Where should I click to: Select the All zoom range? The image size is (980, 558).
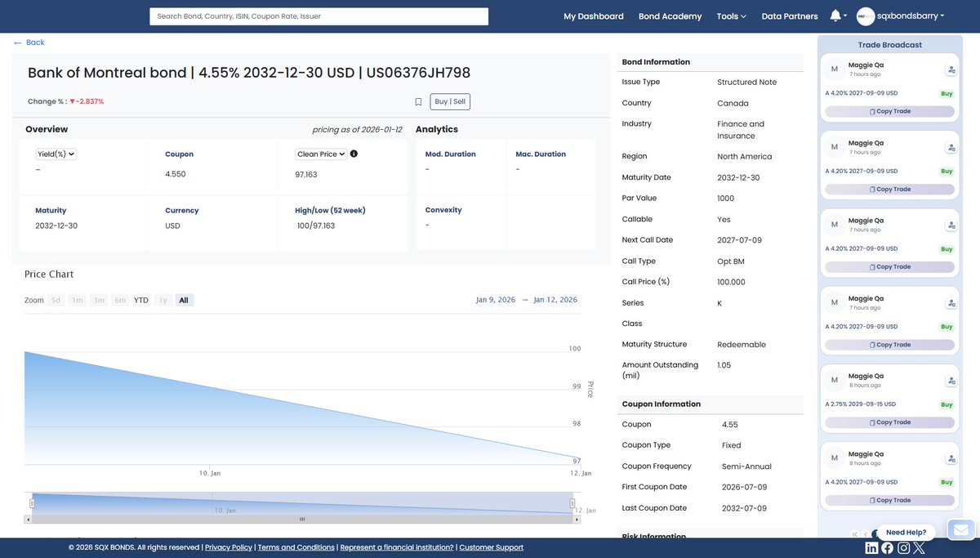coord(184,301)
